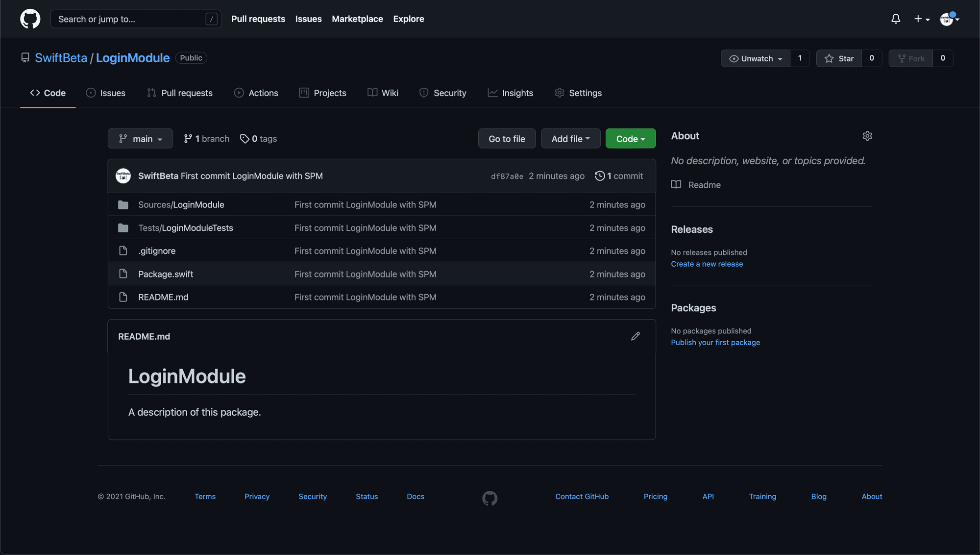
Task: Open the Releases heading link
Action: tap(692, 229)
